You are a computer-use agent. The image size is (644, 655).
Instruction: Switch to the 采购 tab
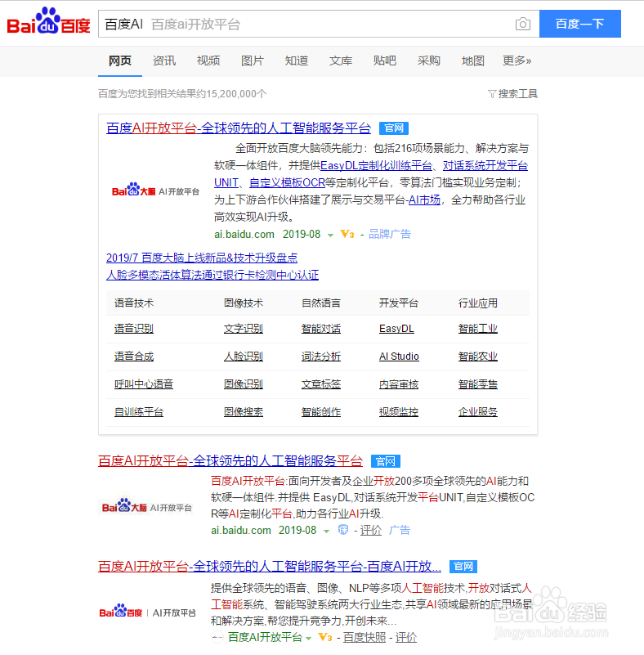point(428,61)
